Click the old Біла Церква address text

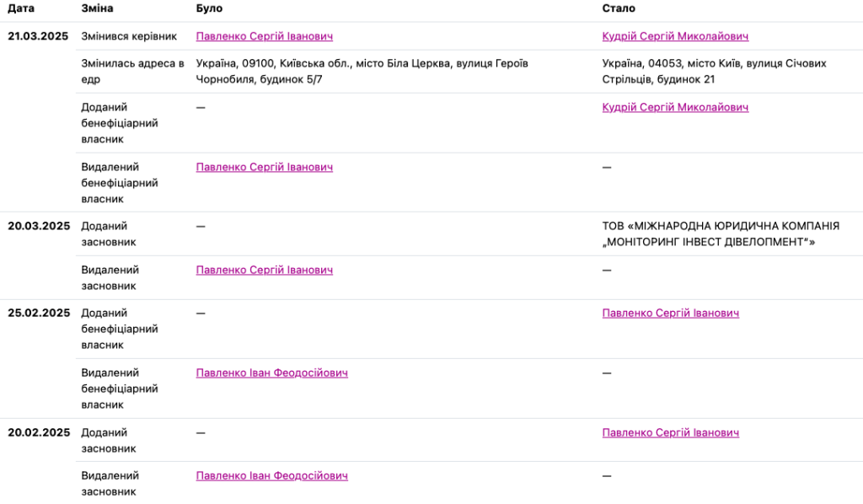tap(362, 72)
